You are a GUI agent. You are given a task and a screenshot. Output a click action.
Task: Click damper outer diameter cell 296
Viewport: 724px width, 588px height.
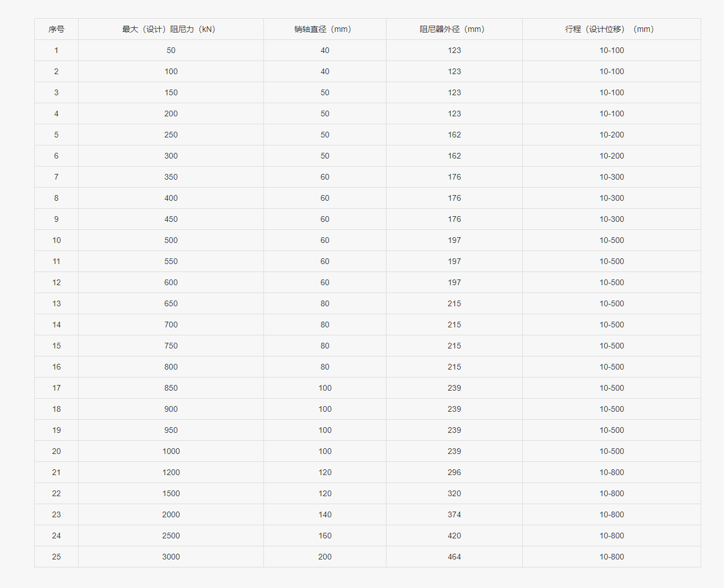point(454,472)
